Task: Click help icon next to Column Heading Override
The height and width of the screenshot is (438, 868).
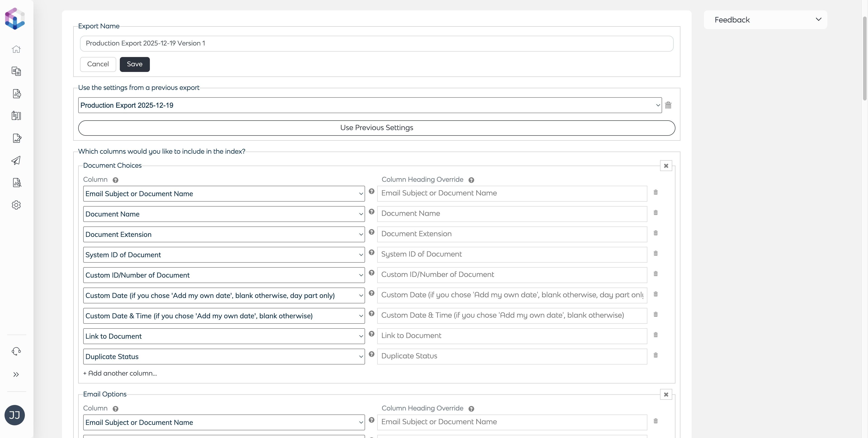Action: (x=471, y=180)
